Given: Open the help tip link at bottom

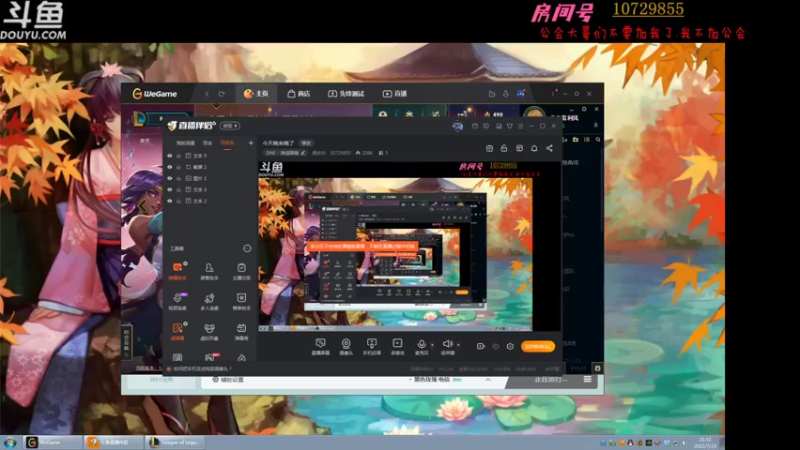Looking at the screenshot, I should (x=199, y=368).
